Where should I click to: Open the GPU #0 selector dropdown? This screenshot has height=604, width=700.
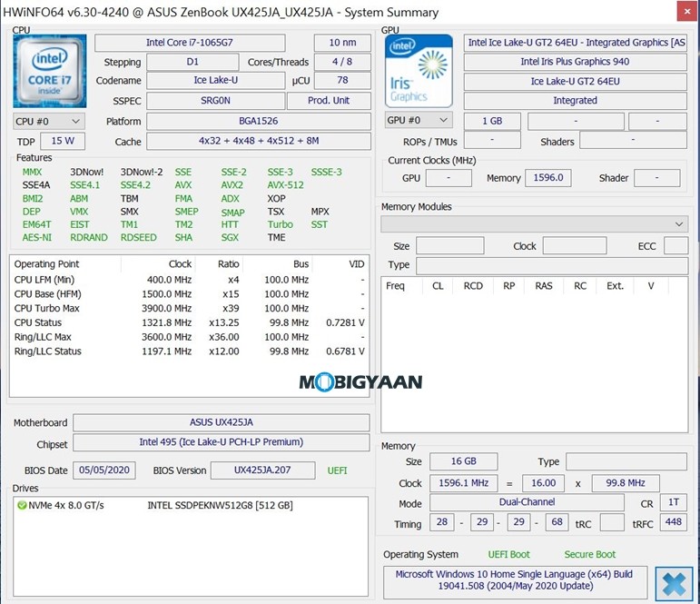(x=419, y=120)
